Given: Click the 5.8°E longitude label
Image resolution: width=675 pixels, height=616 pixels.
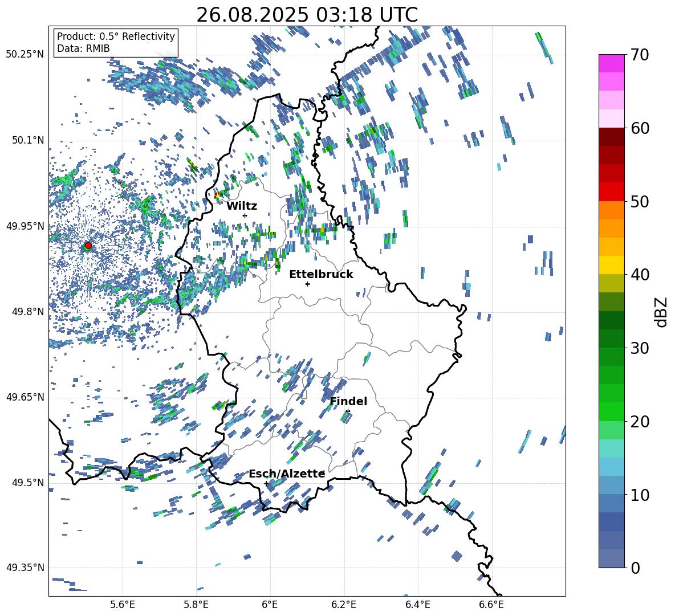Looking at the screenshot, I should [x=196, y=605].
